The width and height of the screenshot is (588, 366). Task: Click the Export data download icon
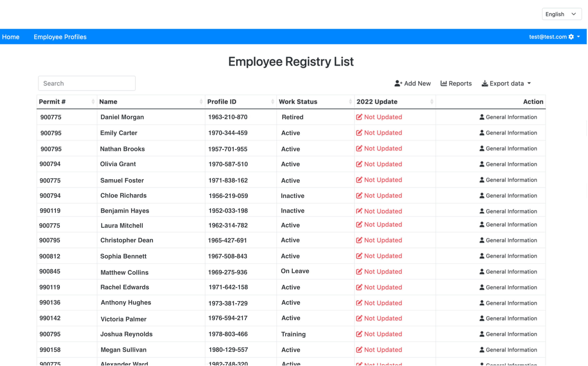tap(485, 84)
